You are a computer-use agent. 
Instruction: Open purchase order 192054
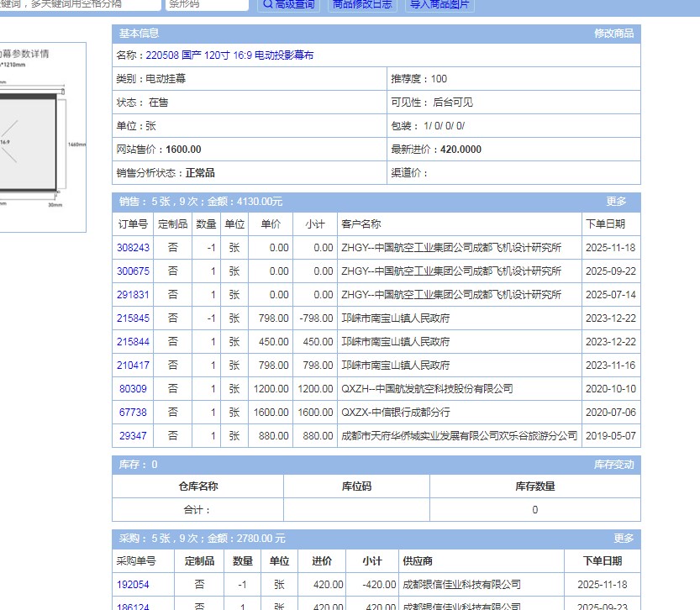point(133,585)
